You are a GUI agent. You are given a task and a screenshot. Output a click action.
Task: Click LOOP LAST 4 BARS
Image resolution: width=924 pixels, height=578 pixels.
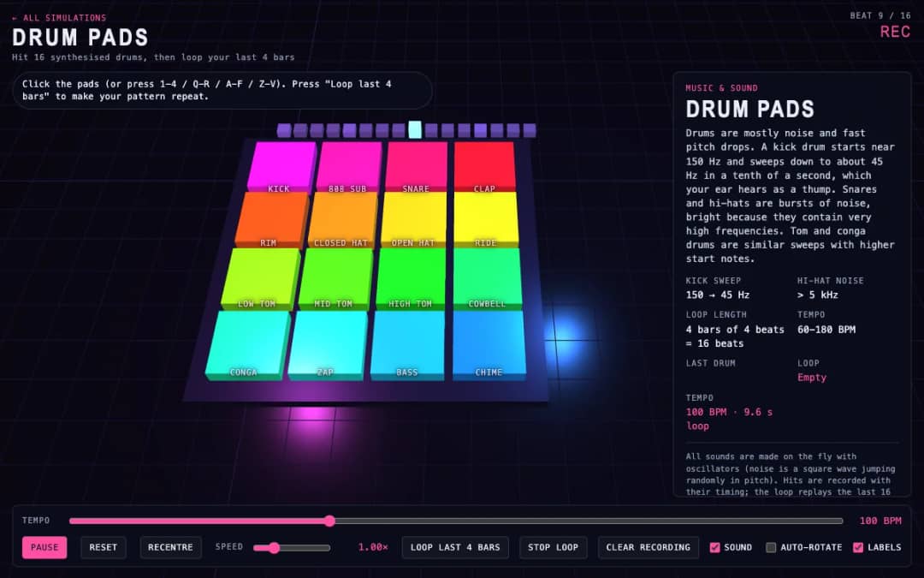point(455,547)
